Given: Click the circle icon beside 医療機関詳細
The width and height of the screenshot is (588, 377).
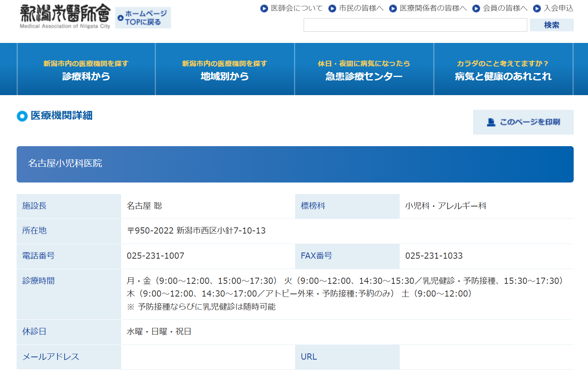Looking at the screenshot, I should pos(22,116).
